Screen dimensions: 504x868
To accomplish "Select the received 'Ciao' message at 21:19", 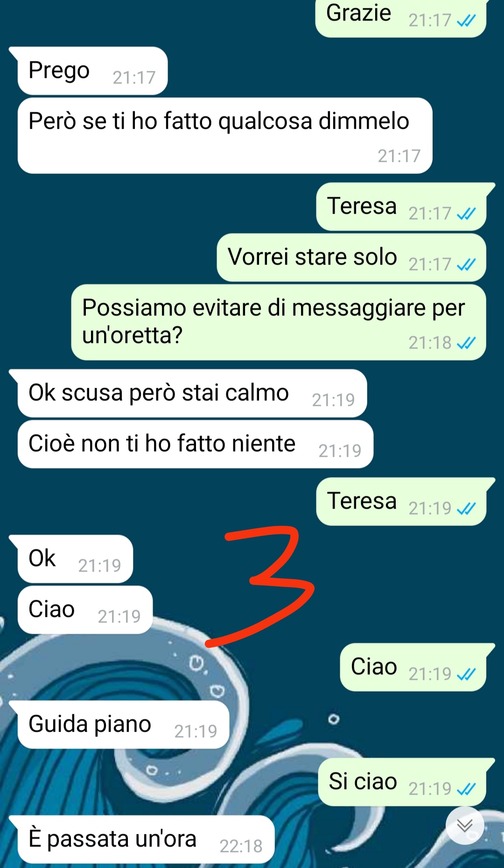I will pyautogui.click(x=85, y=610).
